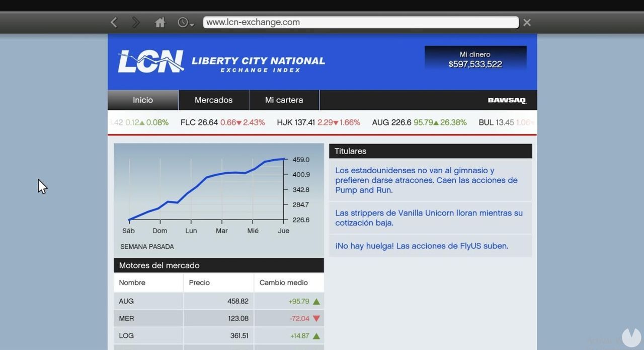The width and height of the screenshot is (644, 350).
Task: Select the AUG stock row name
Action: point(126,301)
